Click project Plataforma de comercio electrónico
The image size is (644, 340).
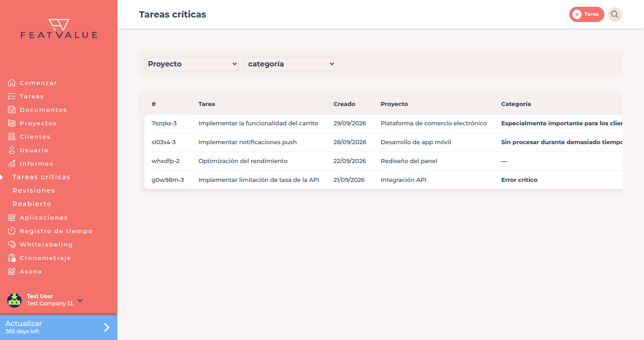point(434,123)
